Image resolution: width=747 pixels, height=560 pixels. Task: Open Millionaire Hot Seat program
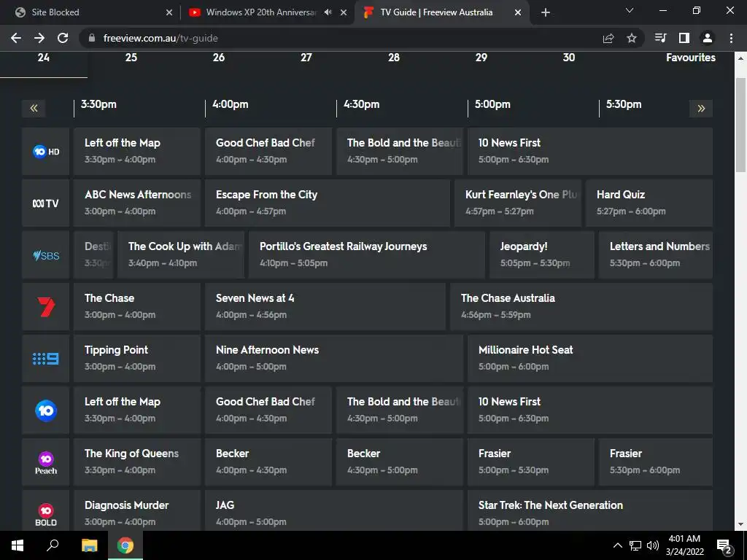(x=590, y=359)
